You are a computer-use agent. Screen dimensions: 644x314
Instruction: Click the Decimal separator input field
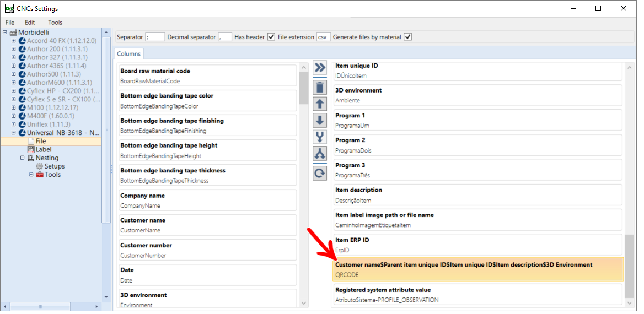(224, 37)
